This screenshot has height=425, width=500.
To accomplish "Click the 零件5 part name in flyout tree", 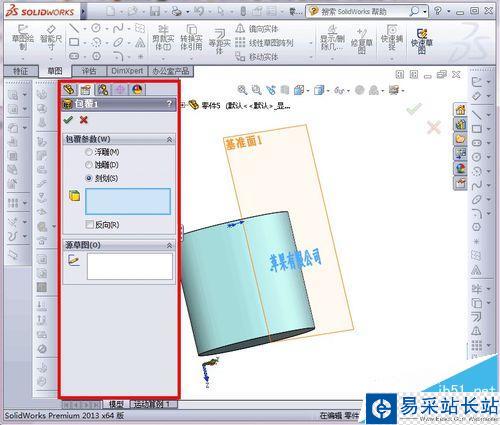I will (x=211, y=106).
